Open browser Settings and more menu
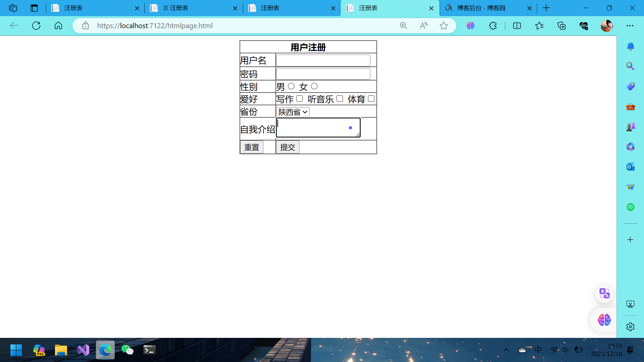Screen dimensions: 644x362 [x=630, y=26]
